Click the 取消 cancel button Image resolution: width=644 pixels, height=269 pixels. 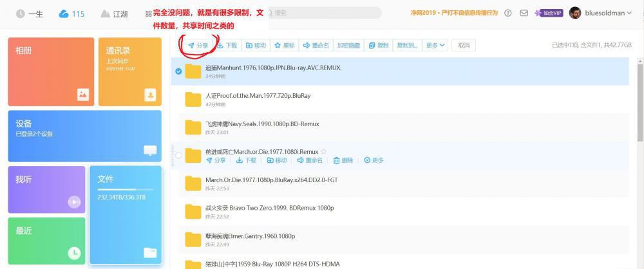(x=464, y=46)
